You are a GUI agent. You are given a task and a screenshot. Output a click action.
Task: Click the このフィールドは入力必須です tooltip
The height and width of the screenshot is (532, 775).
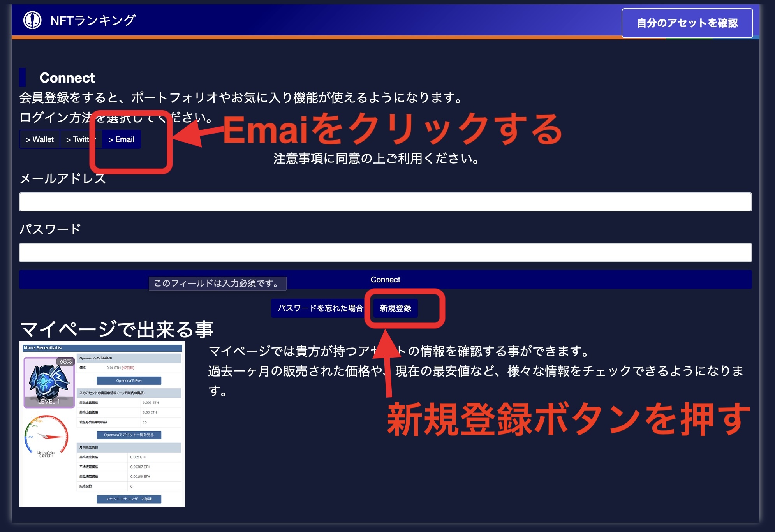217,284
